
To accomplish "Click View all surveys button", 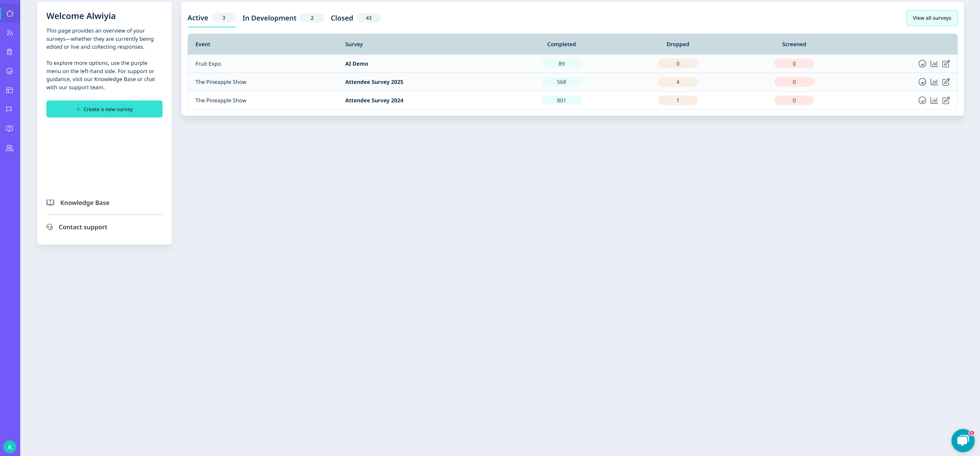I will [932, 18].
